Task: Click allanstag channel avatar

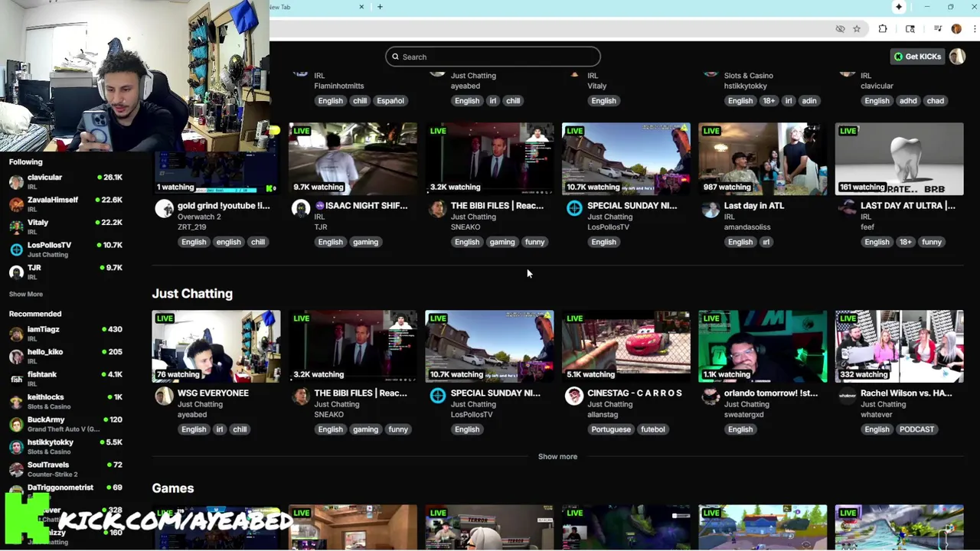Action: point(574,396)
